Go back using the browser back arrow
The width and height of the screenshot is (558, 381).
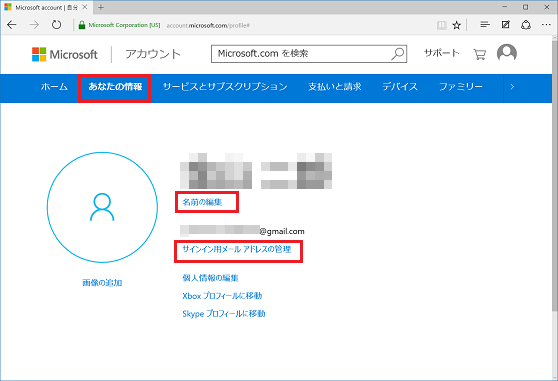12,25
